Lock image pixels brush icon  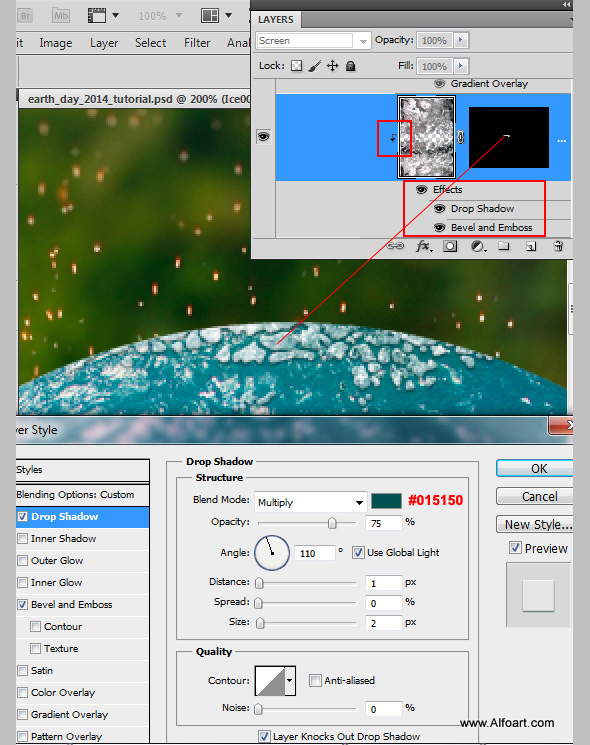tap(314, 66)
